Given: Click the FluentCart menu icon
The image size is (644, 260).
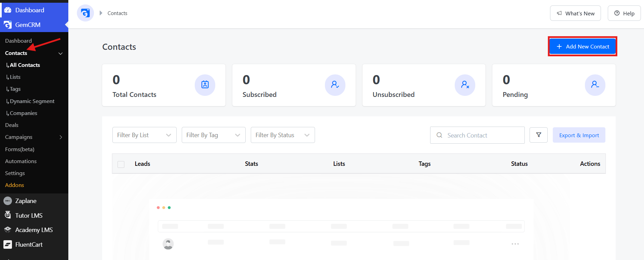Looking at the screenshot, I should point(8,244).
